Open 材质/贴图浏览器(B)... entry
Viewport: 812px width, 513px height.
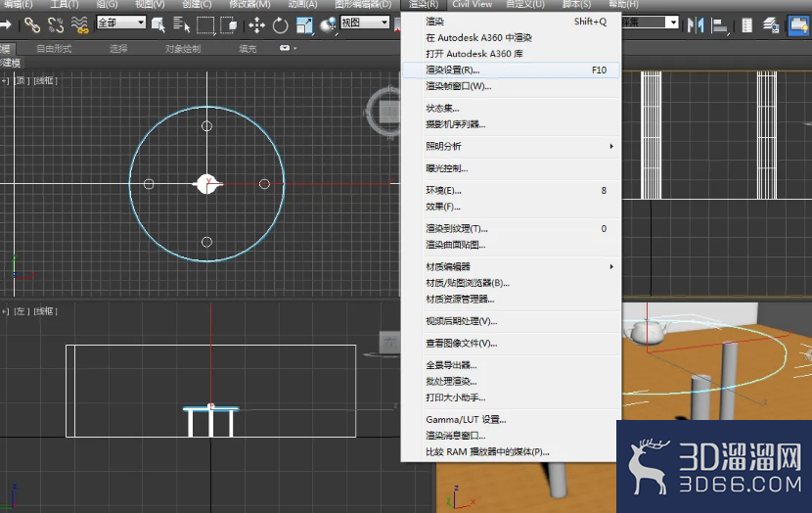click(x=511, y=283)
